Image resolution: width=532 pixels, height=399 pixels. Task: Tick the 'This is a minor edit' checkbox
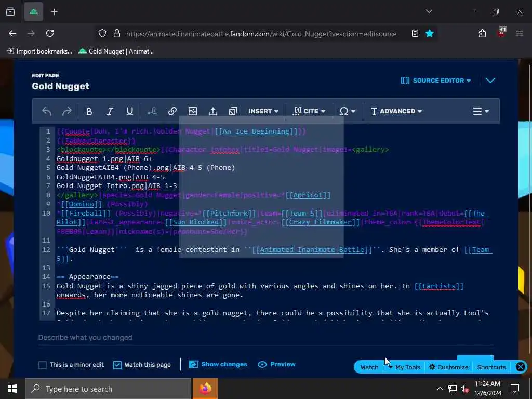pos(43,365)
